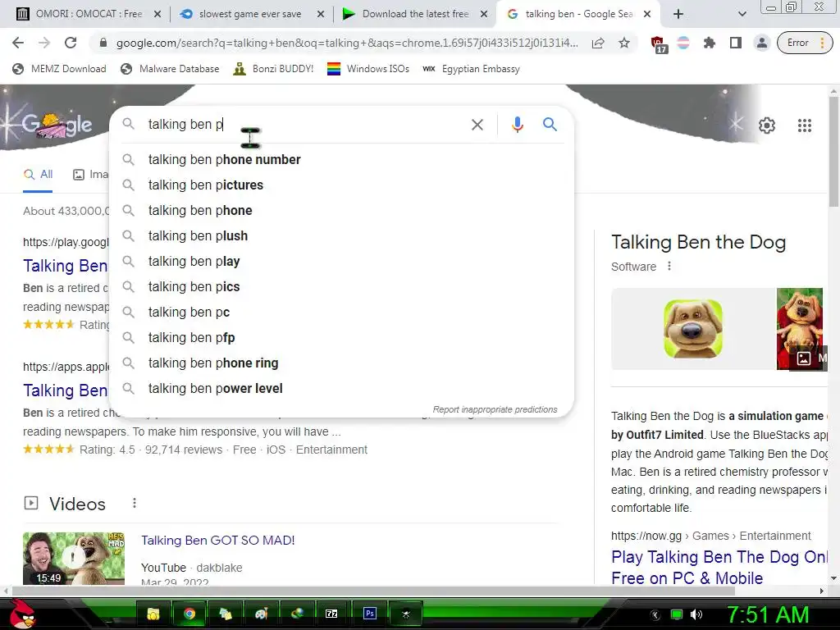Open the Angry Birds start button
This screenshot has width=840, height=630.
tap(22, 614)
